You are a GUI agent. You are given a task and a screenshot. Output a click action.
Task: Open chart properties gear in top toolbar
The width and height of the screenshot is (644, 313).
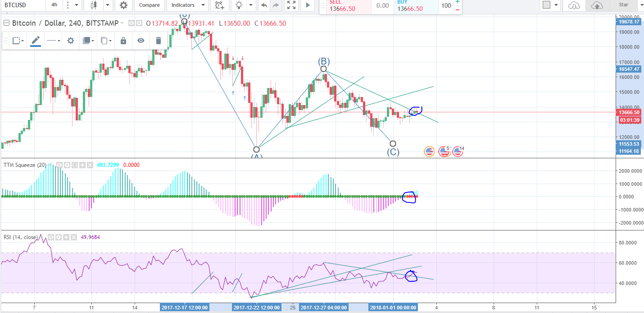(x=123, y=5)
